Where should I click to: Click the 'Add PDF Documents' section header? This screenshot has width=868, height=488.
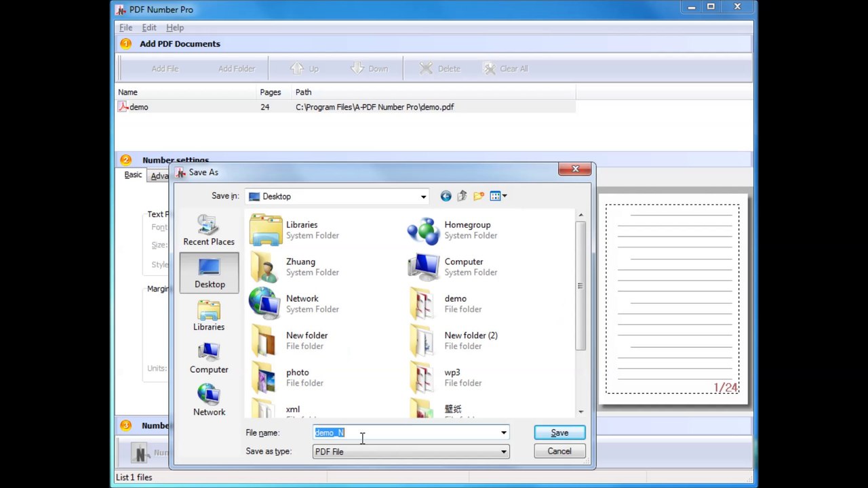180,44
